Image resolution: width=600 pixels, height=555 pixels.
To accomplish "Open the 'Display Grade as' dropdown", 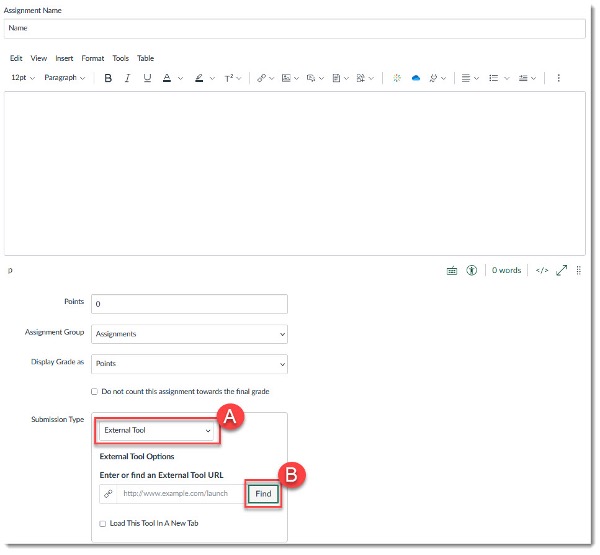I will click(x=189, y=364).
